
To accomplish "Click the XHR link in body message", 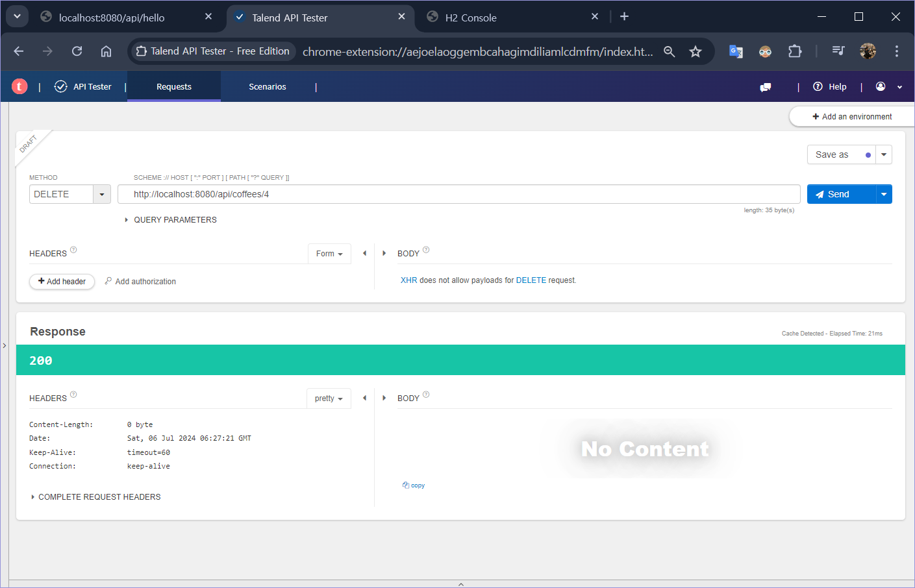I will click(x=408, y=280).
